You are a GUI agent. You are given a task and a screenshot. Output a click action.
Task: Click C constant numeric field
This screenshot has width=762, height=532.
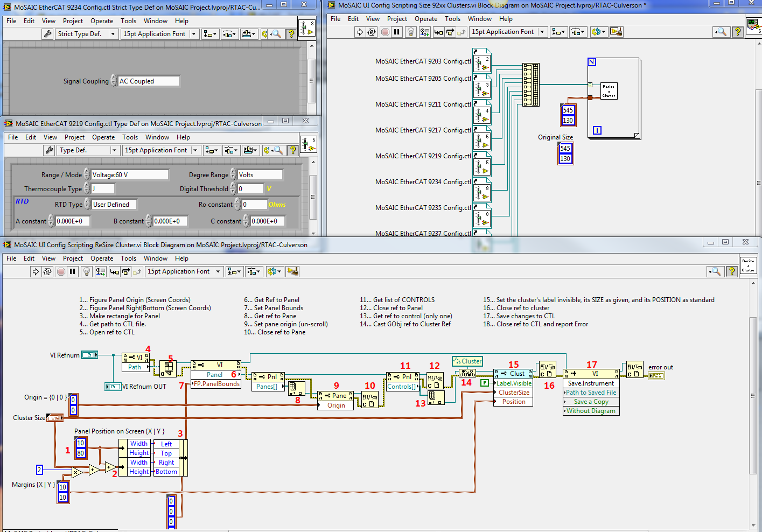(268, 221)
